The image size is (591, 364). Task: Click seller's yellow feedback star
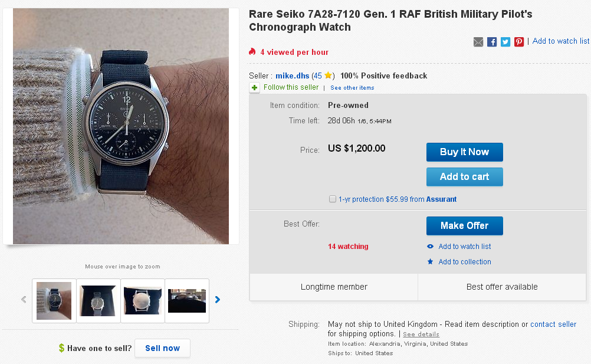[x=328, y=76]
